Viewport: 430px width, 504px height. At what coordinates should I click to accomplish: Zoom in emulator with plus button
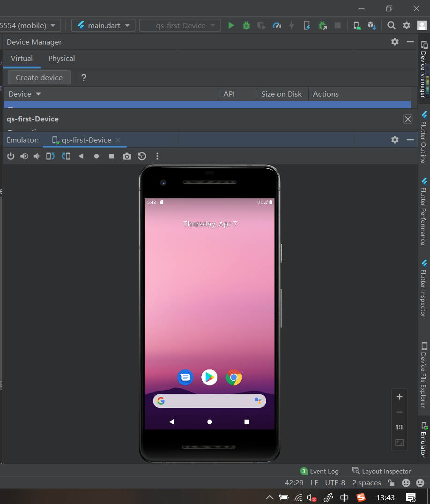(x=400, y=397)
